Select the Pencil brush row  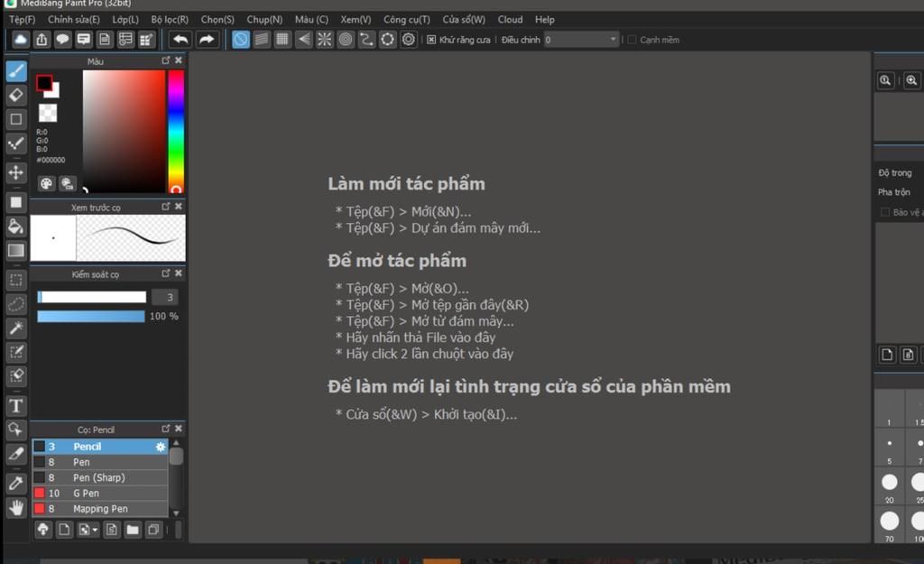coord(100,447)
